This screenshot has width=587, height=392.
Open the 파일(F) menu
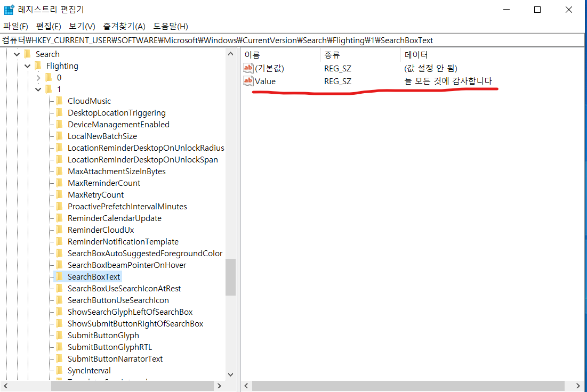[15, 26]
